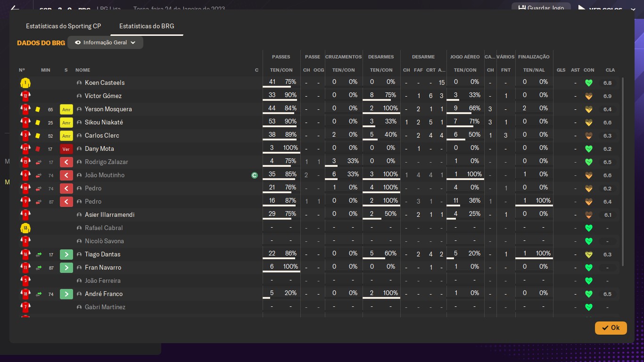This screenshot has height=362, width=644.
Task: Click the Guardar Jogo save icon
Action: coord(522,8)
